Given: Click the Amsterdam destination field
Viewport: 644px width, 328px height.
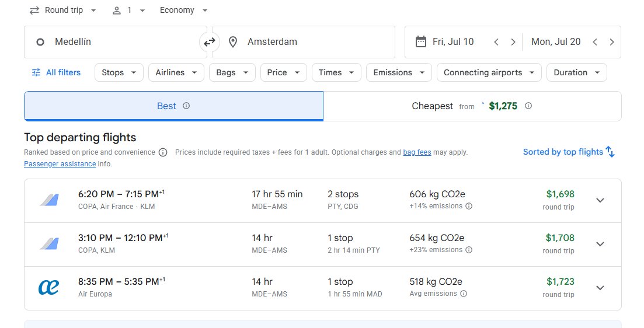Looking at the screenshot, I should (x=304, y=42).
